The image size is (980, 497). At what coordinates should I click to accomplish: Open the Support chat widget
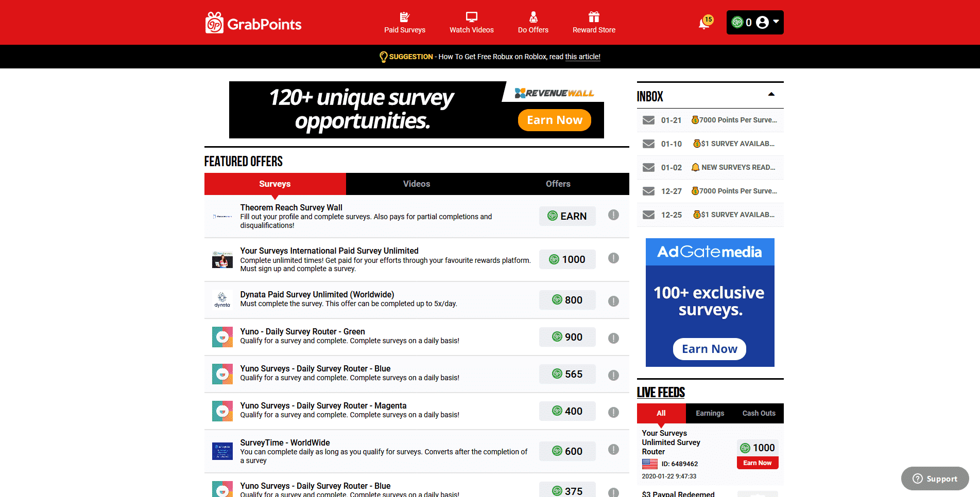tap(935, 478)
